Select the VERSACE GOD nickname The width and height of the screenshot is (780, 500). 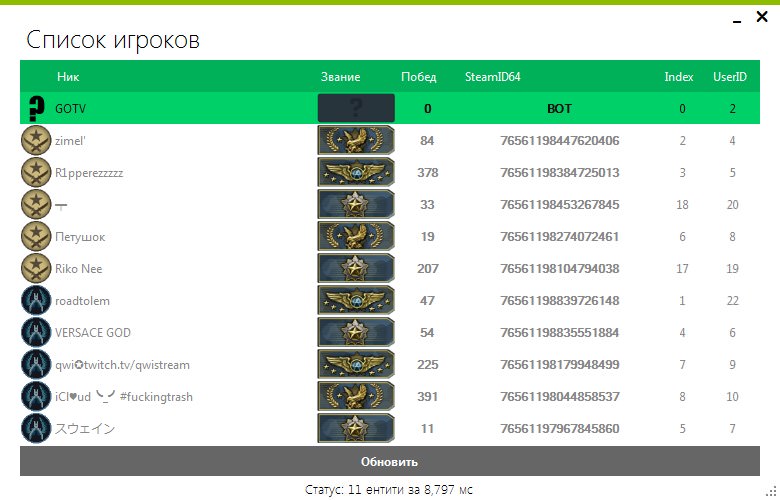click(x=93, y=333)
